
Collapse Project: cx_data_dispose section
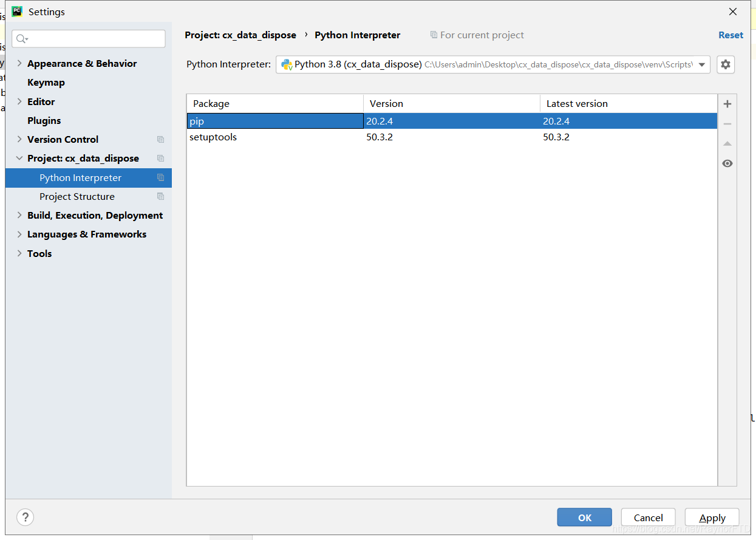(x=19, y=158)
